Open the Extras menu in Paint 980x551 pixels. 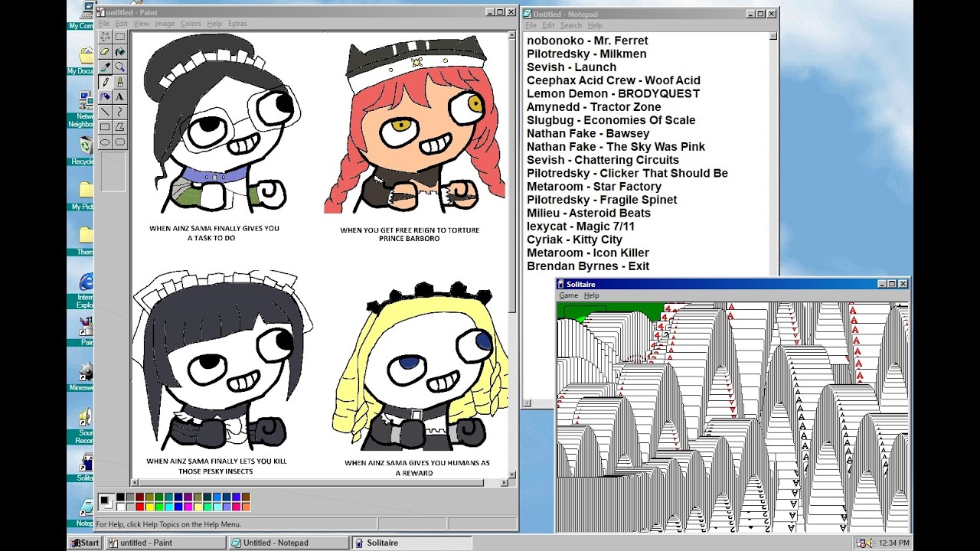pos(237,24)
